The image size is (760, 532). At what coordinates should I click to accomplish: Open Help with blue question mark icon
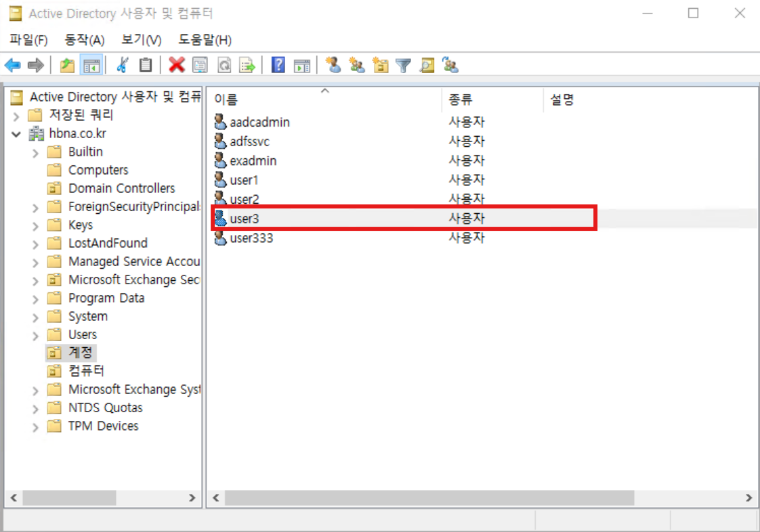[x=278, y=65]
